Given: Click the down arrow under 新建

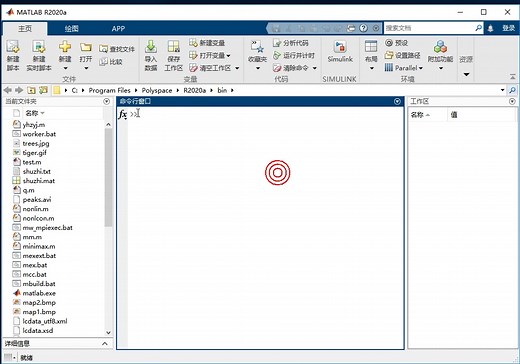Looking at the screenshot, I should [65, 68].
